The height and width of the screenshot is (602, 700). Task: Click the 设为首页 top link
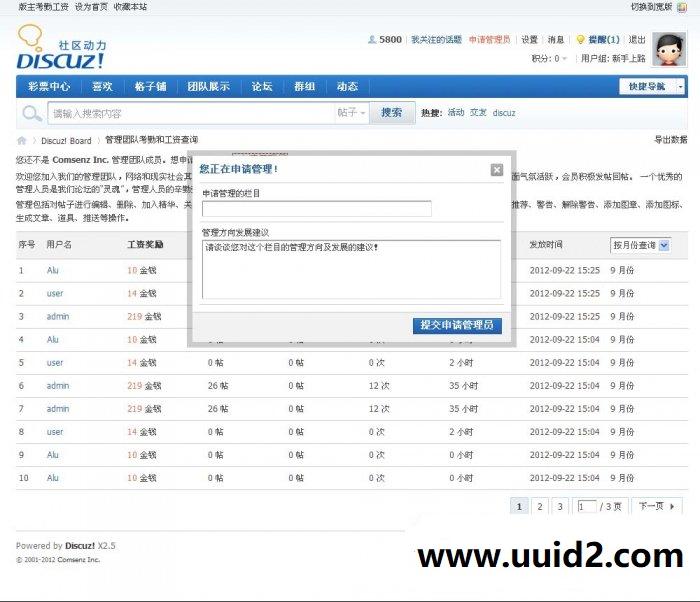point(91,7)
